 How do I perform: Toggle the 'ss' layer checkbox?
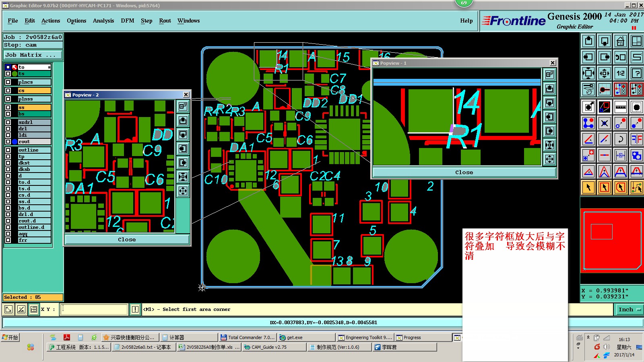point(8,107)
